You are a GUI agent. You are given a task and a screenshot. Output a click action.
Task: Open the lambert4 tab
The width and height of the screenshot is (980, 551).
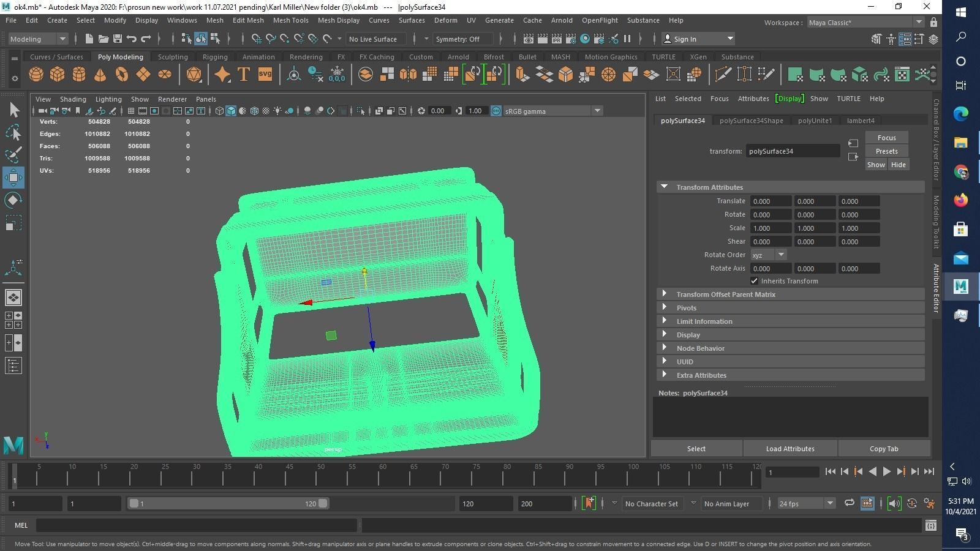click(861, 121)
